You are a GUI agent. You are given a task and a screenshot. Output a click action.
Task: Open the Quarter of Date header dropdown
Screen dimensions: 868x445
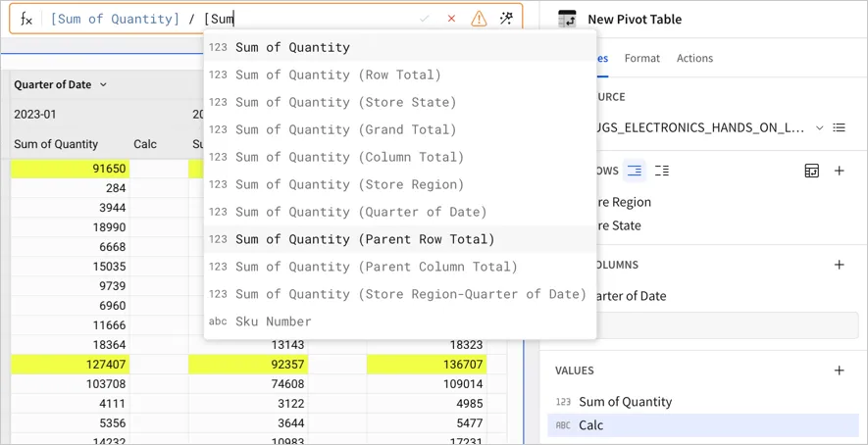tap(103, 84)
